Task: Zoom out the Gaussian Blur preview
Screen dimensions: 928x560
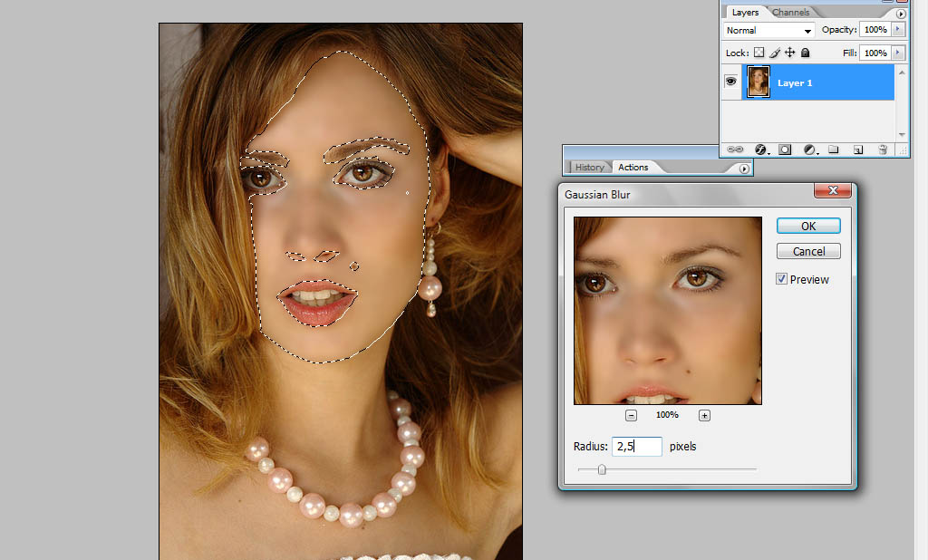Action: point(631,415)
